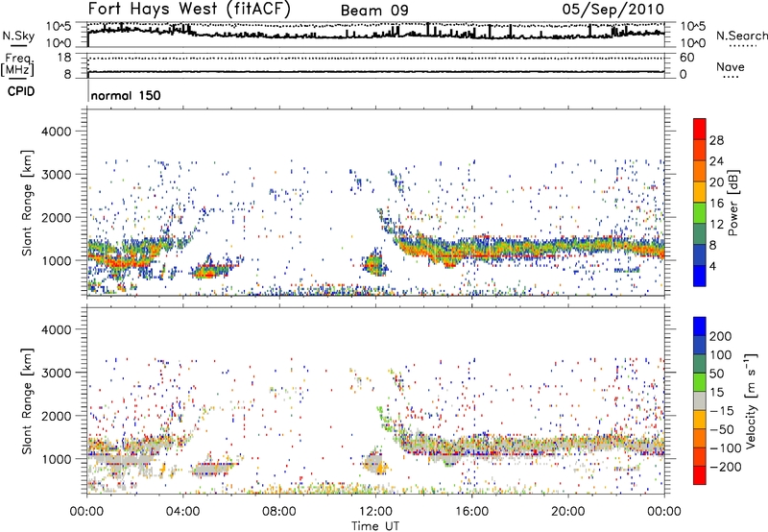Screen dimensions: 768x532
Task: Click the 'N.Sky' legend label
Action: tap(18, 36)
